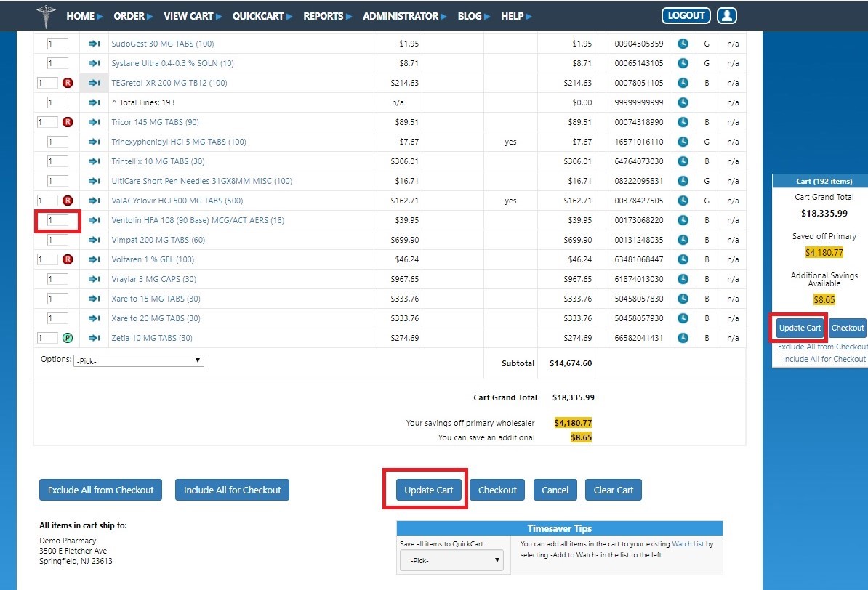Click Exclude All from Checkout sidebar link
868x590 pixels.
823,347
